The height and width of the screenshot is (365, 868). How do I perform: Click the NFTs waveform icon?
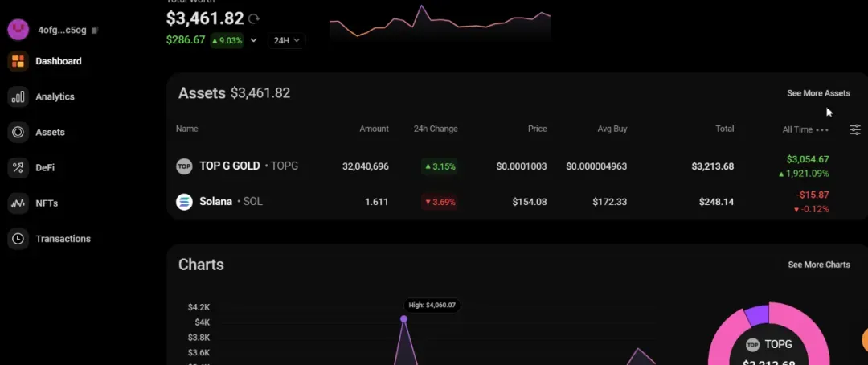[18, 203]
